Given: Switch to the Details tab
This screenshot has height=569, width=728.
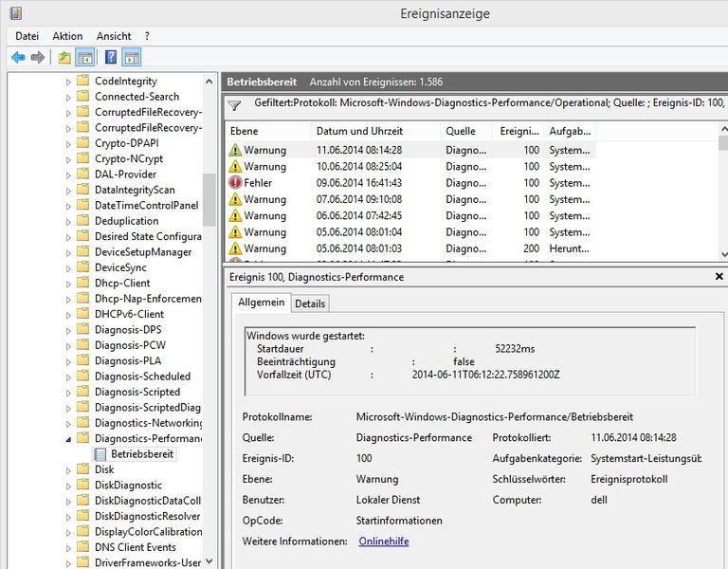Looking at the screenshot, I should [x=310, y=303].
